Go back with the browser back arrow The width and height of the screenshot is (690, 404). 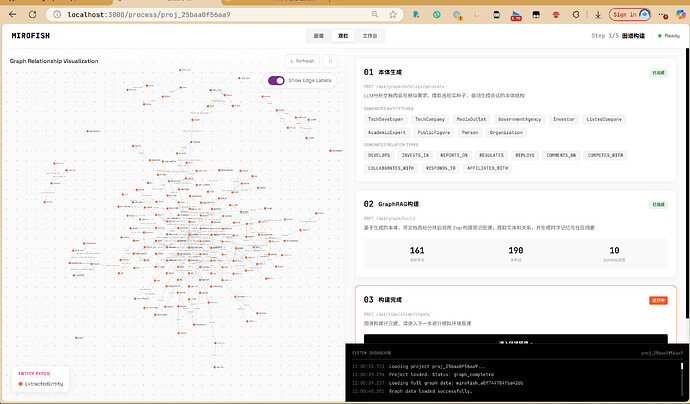pyautogui.click(x=12, y=15)
